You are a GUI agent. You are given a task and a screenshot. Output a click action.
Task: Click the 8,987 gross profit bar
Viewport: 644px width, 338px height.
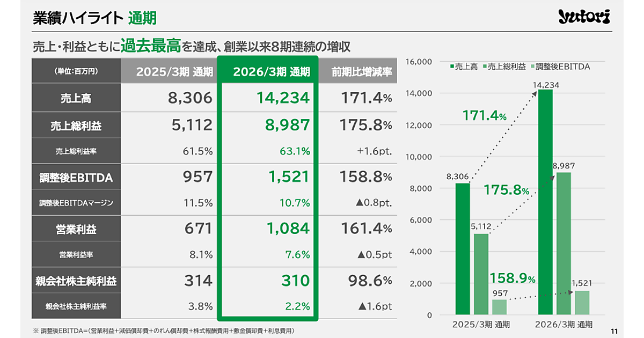point(563,244)
